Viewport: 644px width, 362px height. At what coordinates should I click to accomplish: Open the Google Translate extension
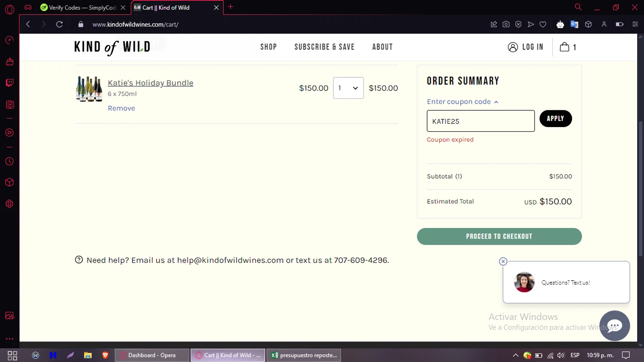click(x=574, y=24)
